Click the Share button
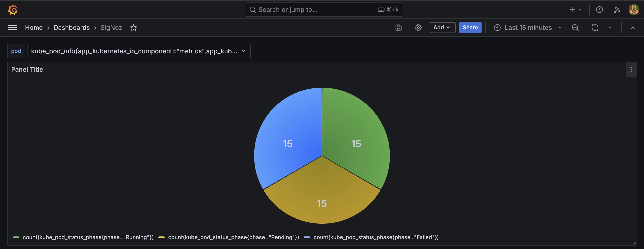 click(x=470, y=28)
